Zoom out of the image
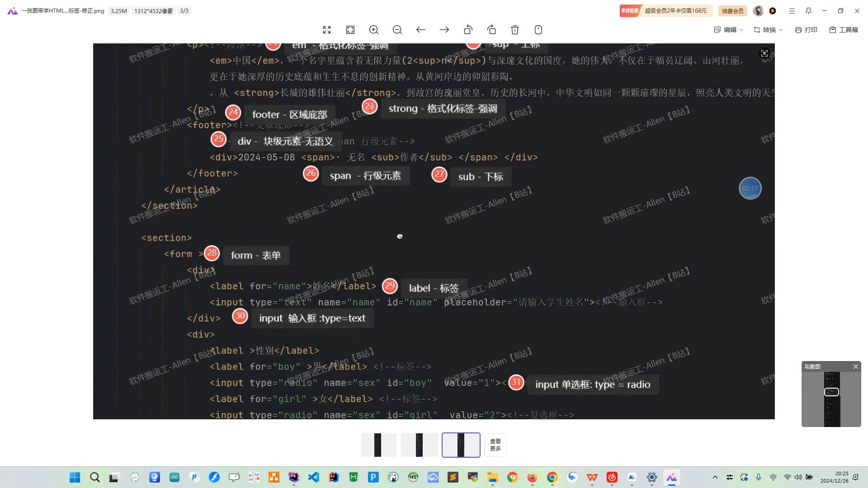The width and height of the screenshot is (868, 488). (397, 30)
